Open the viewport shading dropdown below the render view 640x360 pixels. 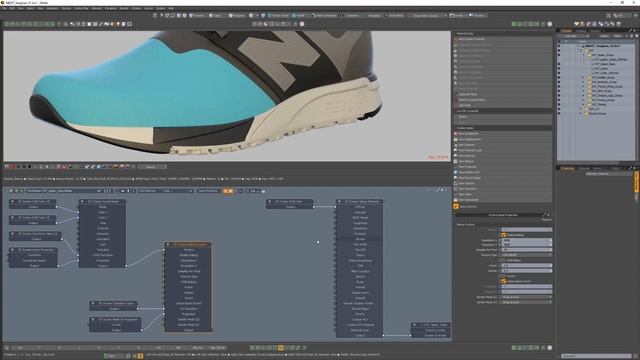coord(152,167)
